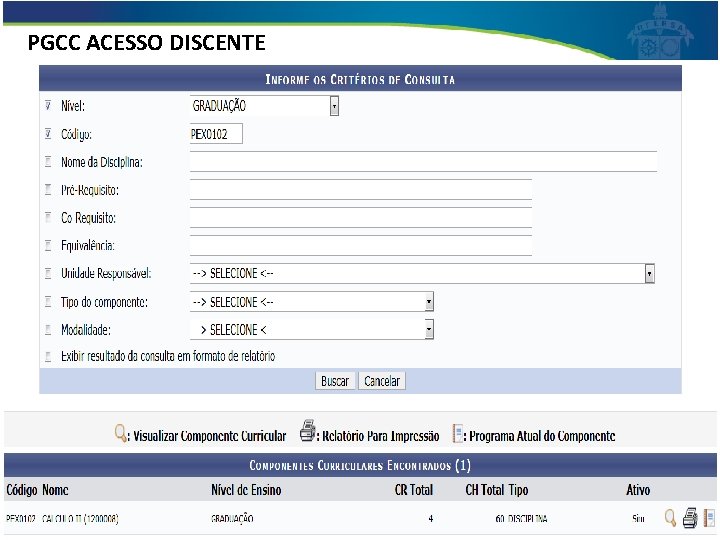Click the Cancelar button
Viewport: 720px width, 540px height.
[x=382, y=381]
